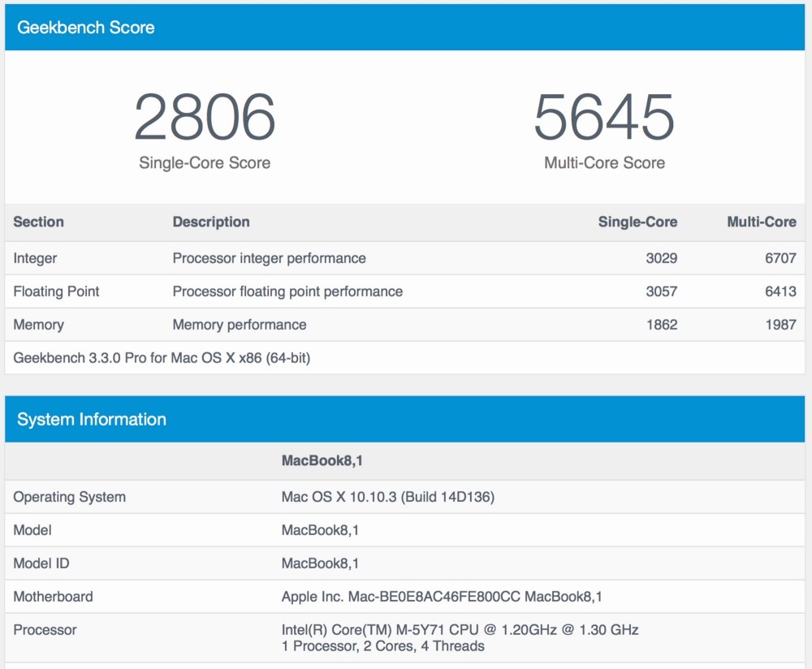Click 'Memory performance' description
This screenshot has width=812, height=669.
pyautogui.click(x=240, y=324)
